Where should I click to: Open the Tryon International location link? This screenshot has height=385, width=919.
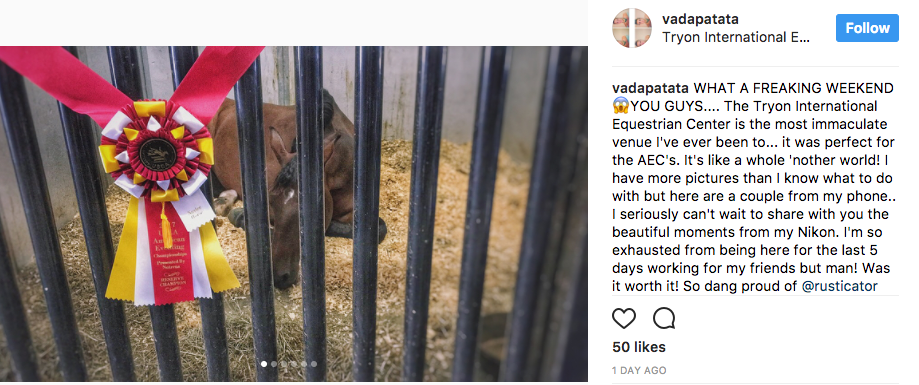point(736,38)
